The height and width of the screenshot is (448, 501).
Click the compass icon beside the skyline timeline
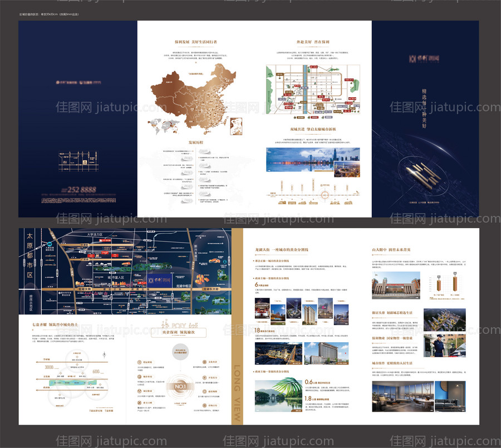(327, 195)
